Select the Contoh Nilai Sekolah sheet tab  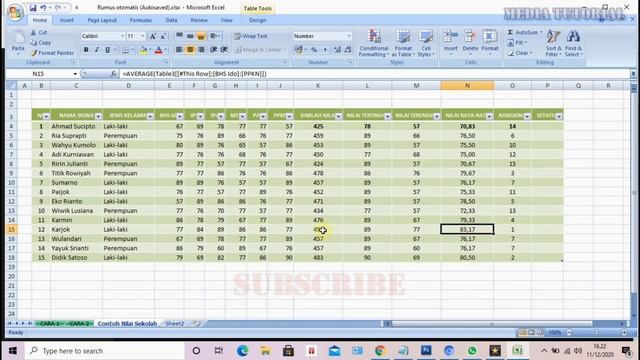click(x=127, y=324)
